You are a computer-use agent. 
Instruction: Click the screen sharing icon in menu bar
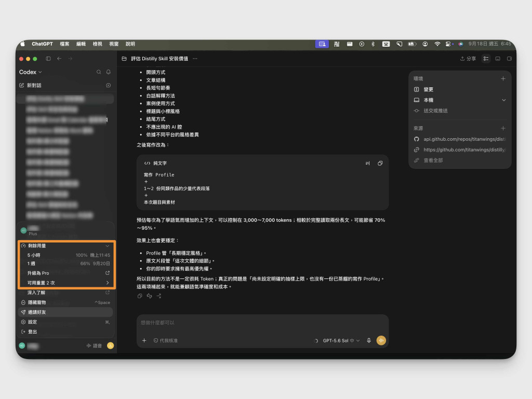[x=322, y=44]
